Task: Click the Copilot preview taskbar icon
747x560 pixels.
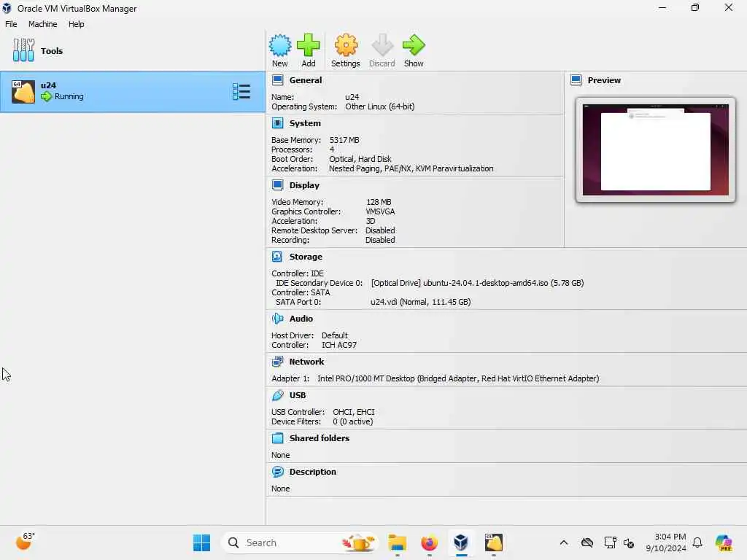Action: point(724,542)
